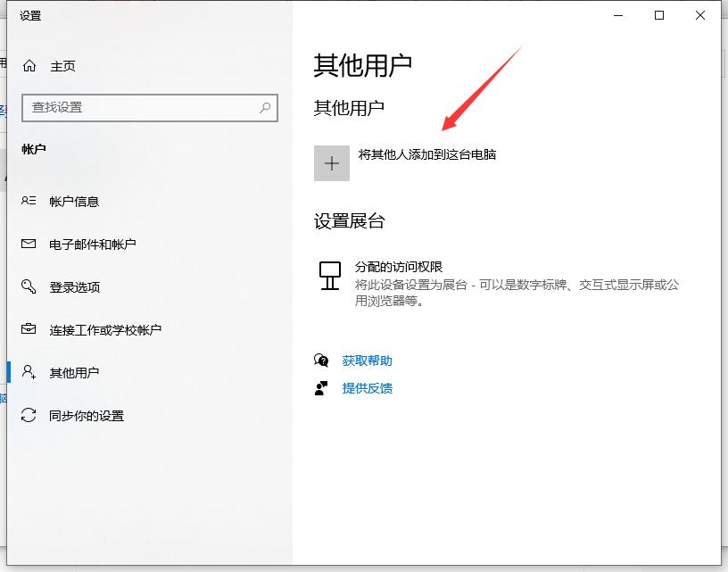Click the 主页 home icon

pos(29,65)
